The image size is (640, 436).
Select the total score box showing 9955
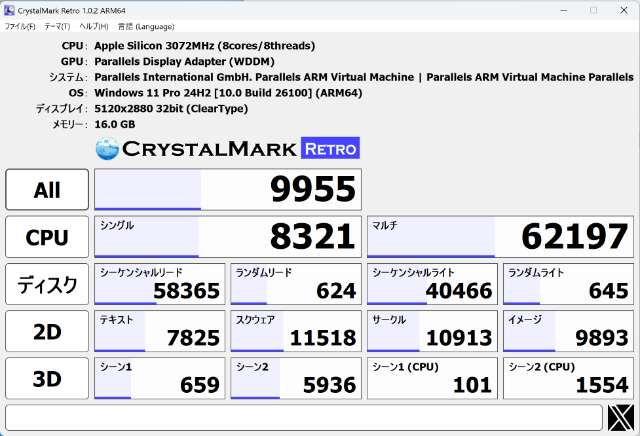click(227, 190)
